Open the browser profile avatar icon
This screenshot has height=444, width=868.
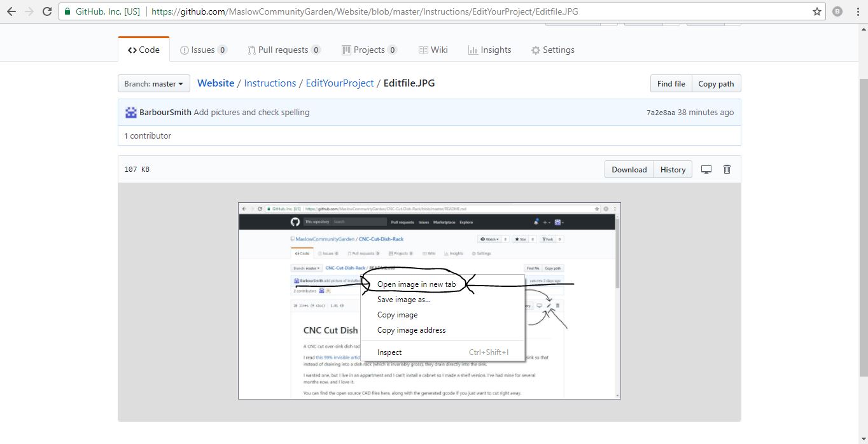(837, 11)
